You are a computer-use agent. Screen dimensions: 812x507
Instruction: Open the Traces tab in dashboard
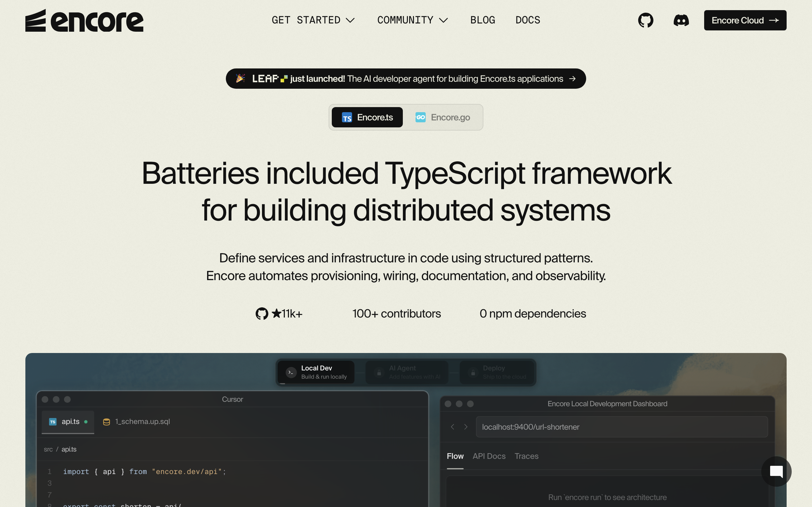pos(526,456)
